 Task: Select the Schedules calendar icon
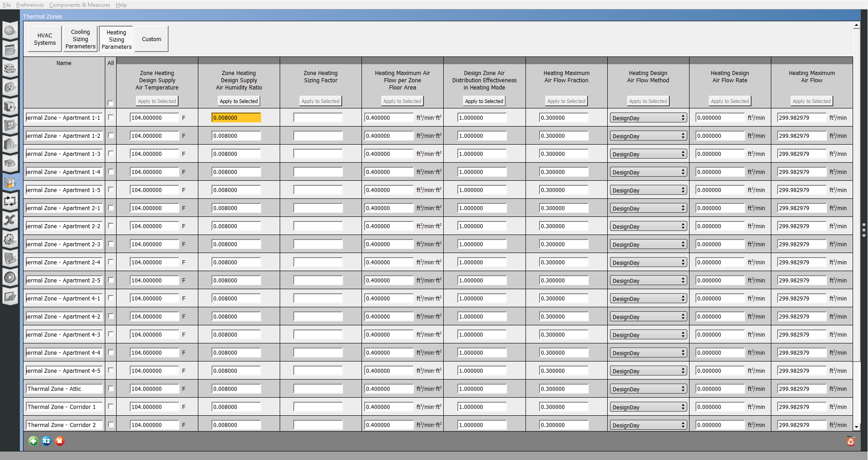pos(10,50)
